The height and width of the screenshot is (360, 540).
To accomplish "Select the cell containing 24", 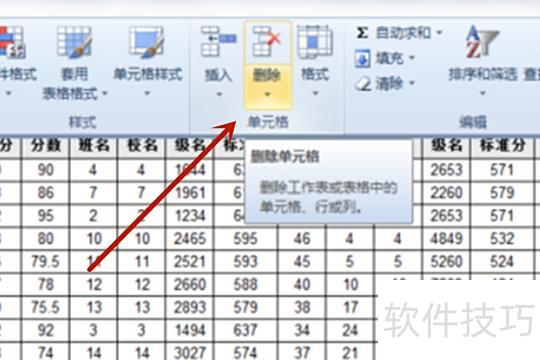I will (x=350, y=330).
